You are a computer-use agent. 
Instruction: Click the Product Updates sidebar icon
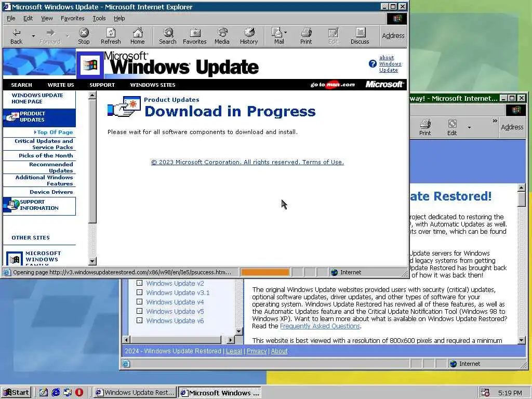(12, 117)
